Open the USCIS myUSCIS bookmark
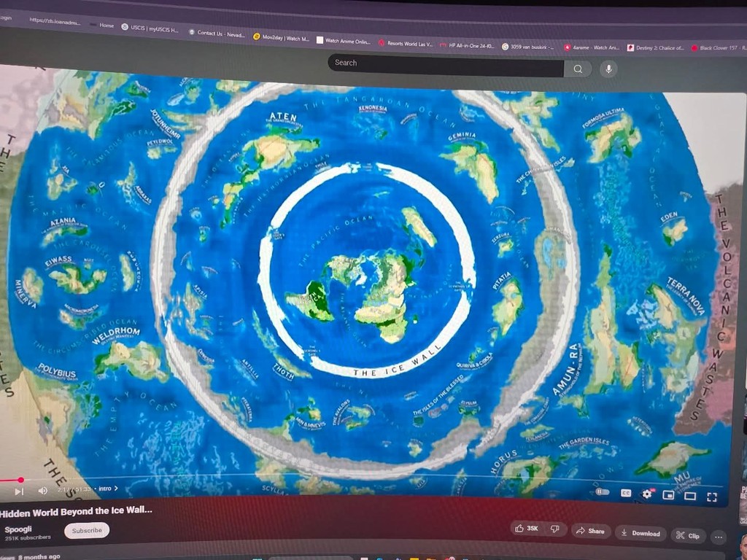Viewport: 747px width, 560px height. [x=150, y=28]
